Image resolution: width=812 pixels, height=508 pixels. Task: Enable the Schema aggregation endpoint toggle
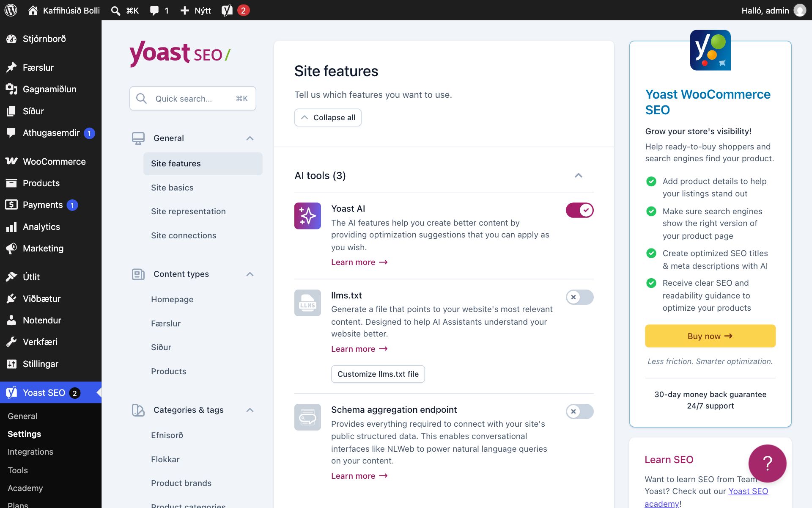tap(579, 411)
